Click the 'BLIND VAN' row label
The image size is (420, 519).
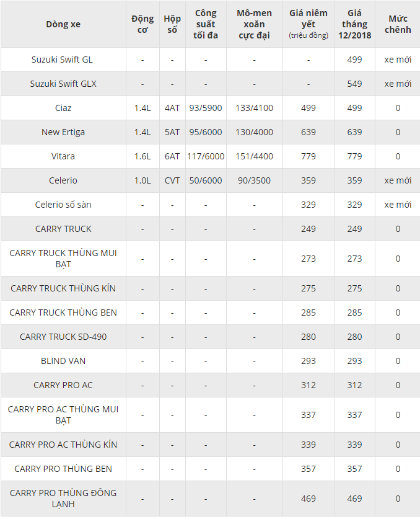pyautogui.click(x=63, y=361)
